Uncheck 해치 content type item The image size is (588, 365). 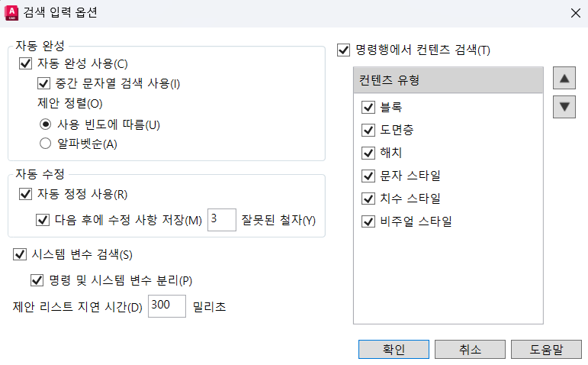pyautogui.click(x=368, y=153)
